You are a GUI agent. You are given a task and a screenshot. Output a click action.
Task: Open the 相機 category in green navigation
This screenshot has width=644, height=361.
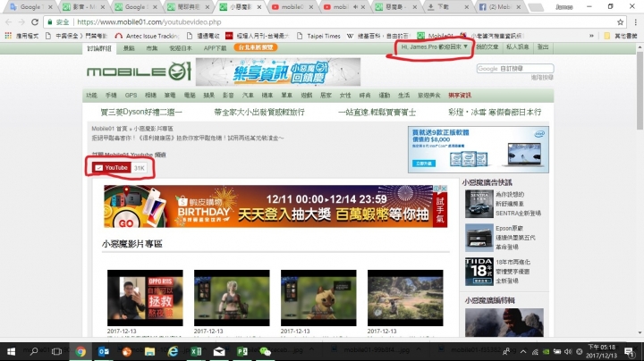pyautogui.click(x=150, y=96)
